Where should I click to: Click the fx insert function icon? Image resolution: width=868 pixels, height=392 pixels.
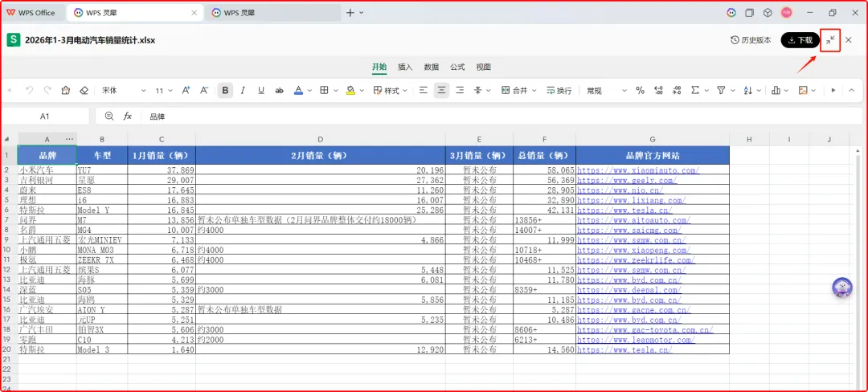(x=127, y=116)
